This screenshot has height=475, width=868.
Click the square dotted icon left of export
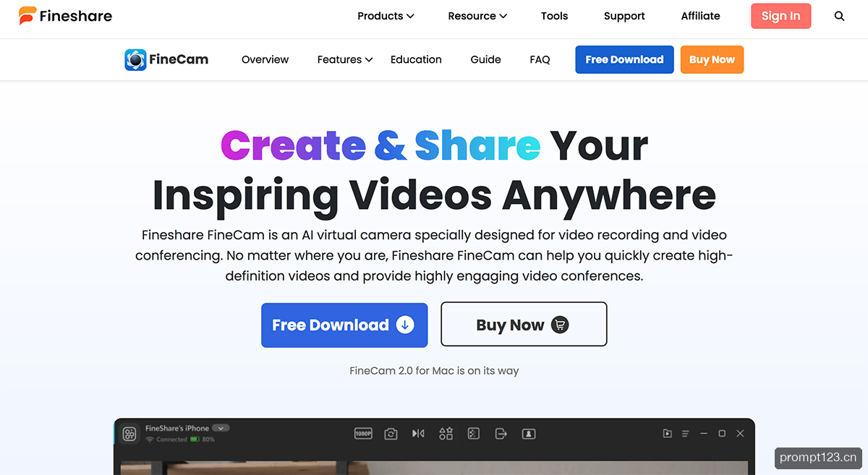pos(473,434)
